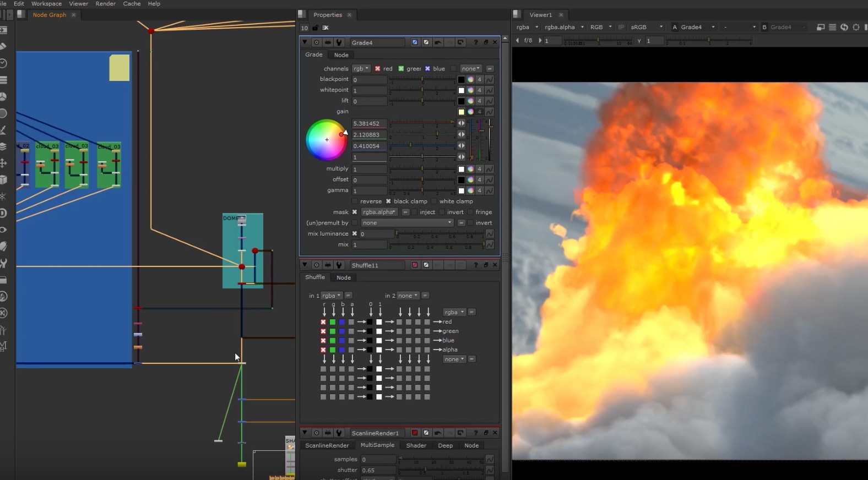Toggle the mix luminance checkbox

coord(355,233)
